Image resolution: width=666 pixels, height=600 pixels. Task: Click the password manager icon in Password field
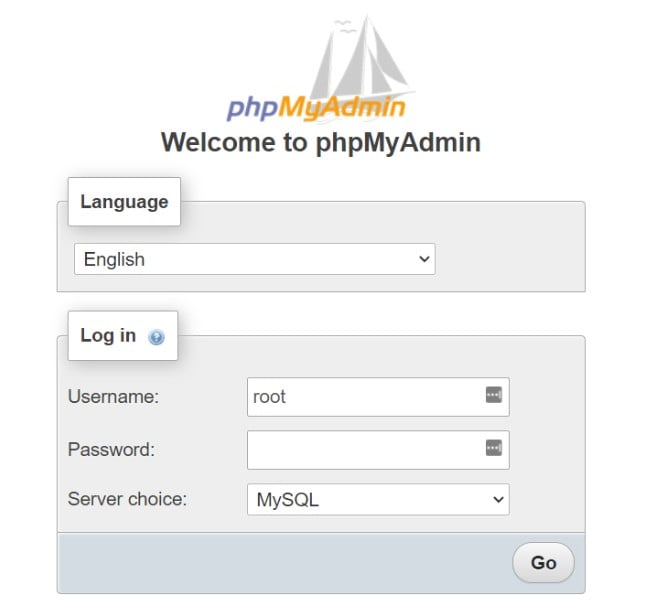(x=493, y=448)
